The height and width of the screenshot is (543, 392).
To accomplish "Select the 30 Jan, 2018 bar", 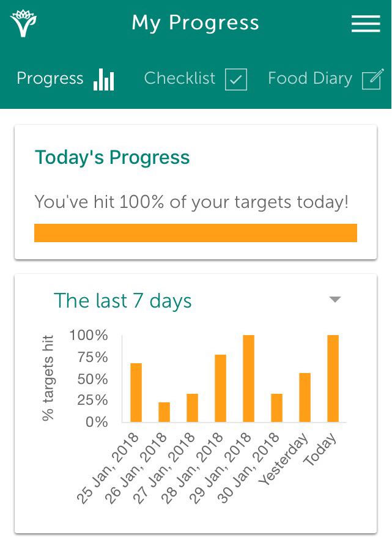I will pyautogui.click(x=276, y=408).
